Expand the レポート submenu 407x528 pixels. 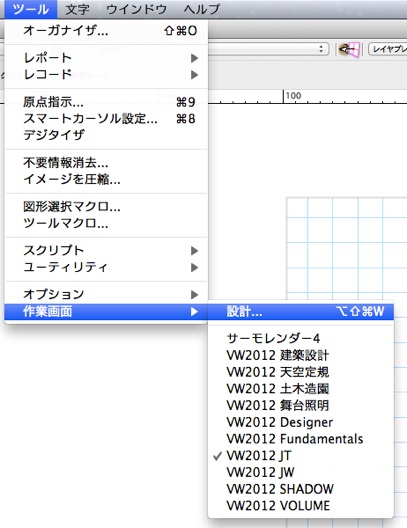tap(106, 58)
